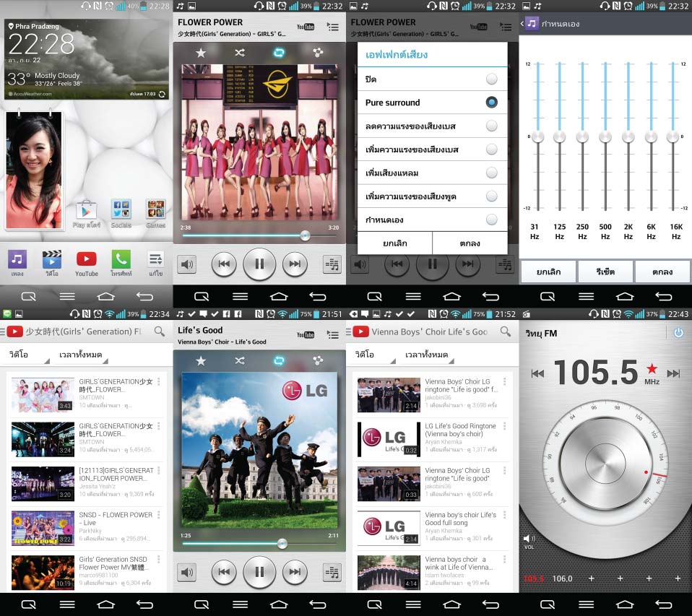
Task: Tap the search icon in Girls' Generation YouTube results
Action: (x=160, y=331)
